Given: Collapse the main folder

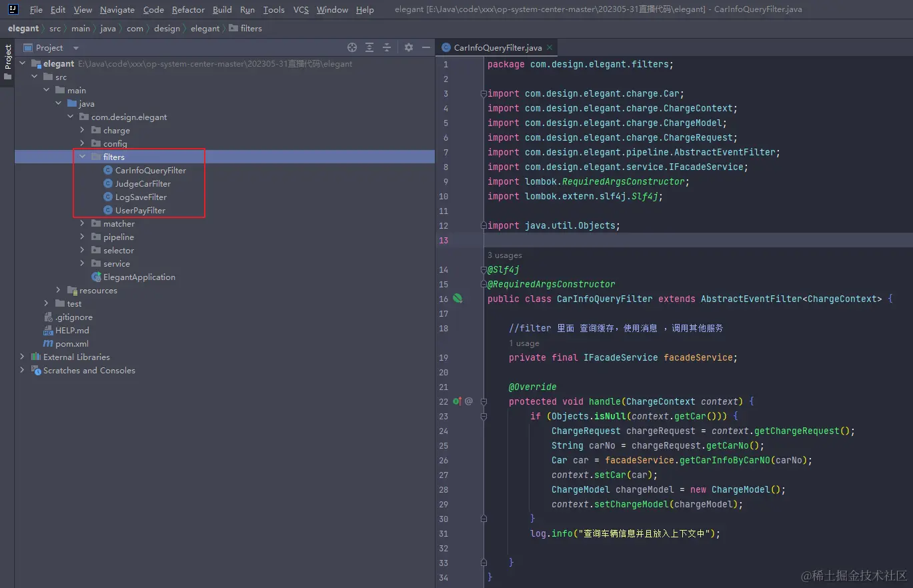Looking at the screenshot, I should 46,90.
